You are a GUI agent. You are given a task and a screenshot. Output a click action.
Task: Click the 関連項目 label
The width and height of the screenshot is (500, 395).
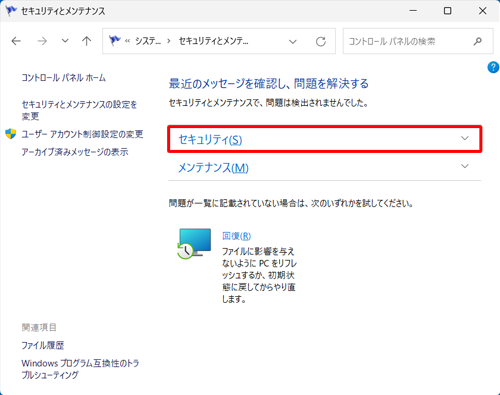point(39,327)
